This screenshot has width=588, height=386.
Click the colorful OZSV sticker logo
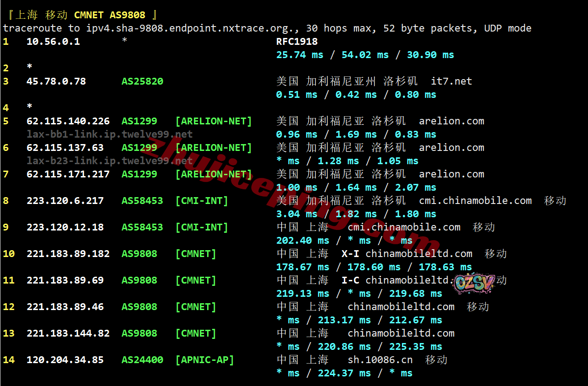point(474,284)
